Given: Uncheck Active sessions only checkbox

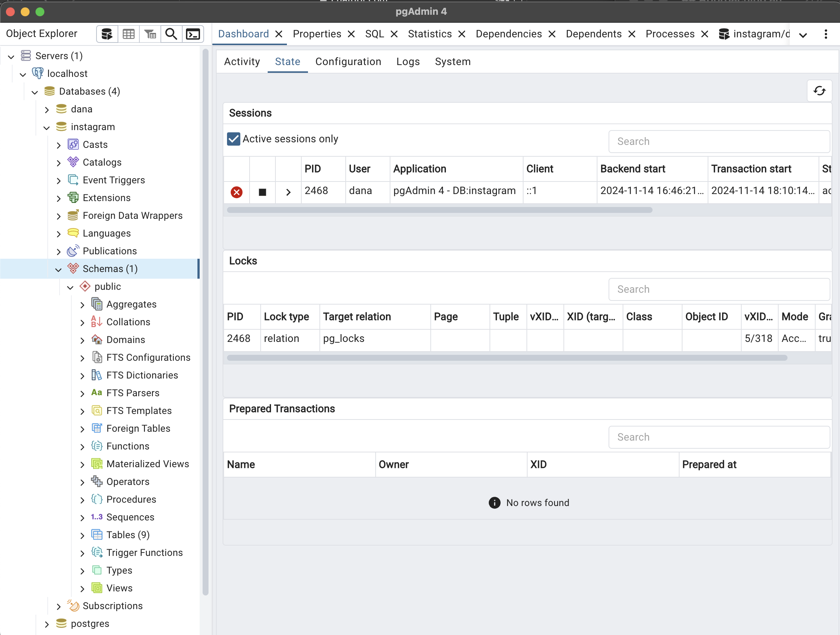Looking at the screenshot, I should click(x=234, y=139).
